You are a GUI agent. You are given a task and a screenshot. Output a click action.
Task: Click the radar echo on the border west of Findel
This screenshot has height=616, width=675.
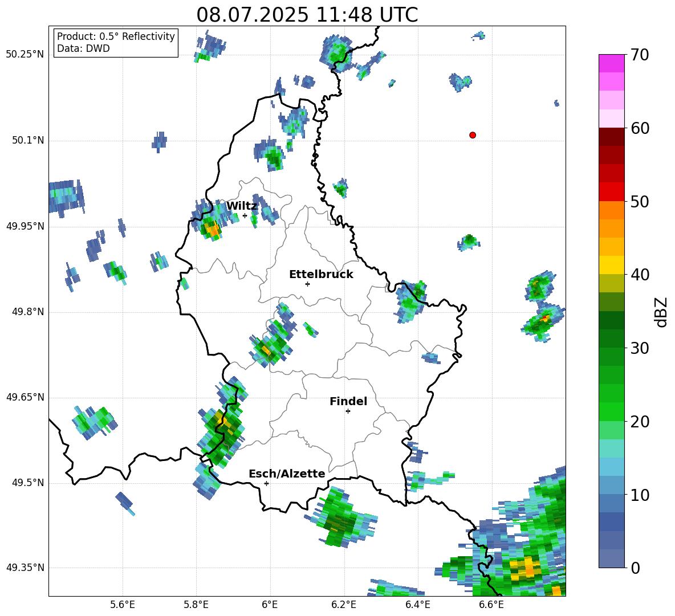[223, 432]
